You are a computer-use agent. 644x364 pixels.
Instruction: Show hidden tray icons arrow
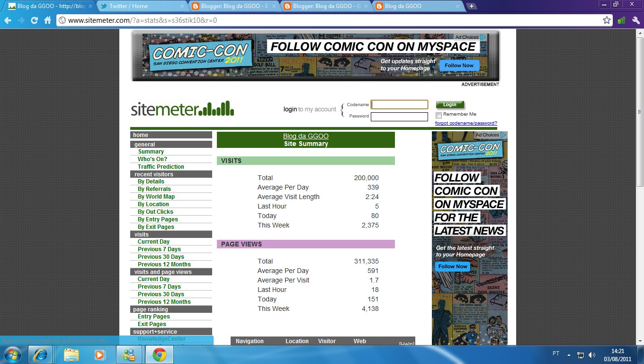569,355
